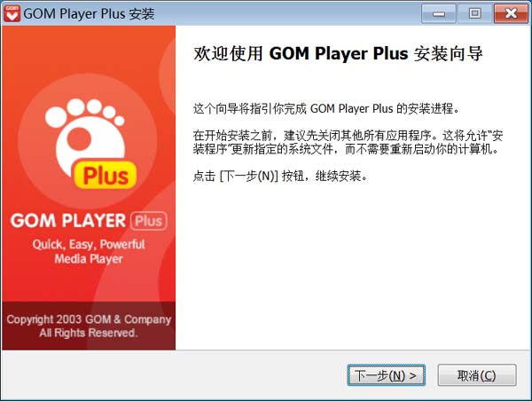Viewport: 532px width, 401px height.
Task: Close the GOM Player Plus installer
Action: (x=511, y=13)
